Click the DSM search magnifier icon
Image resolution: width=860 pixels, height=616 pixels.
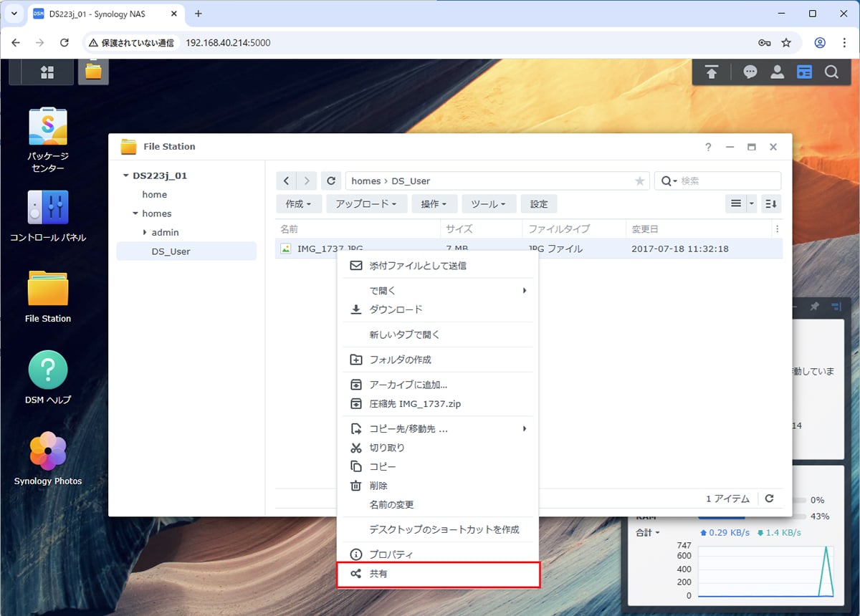(831, 72)
